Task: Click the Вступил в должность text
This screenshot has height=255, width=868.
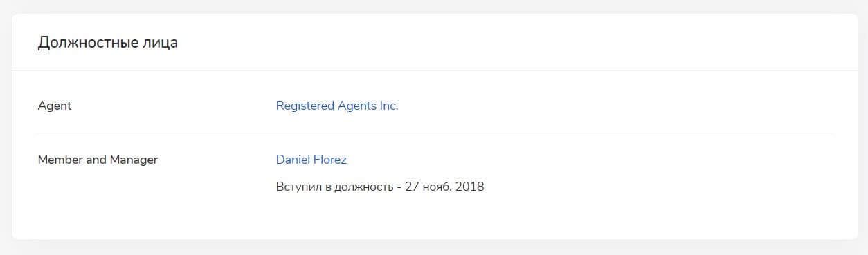Action: [335, 187]
